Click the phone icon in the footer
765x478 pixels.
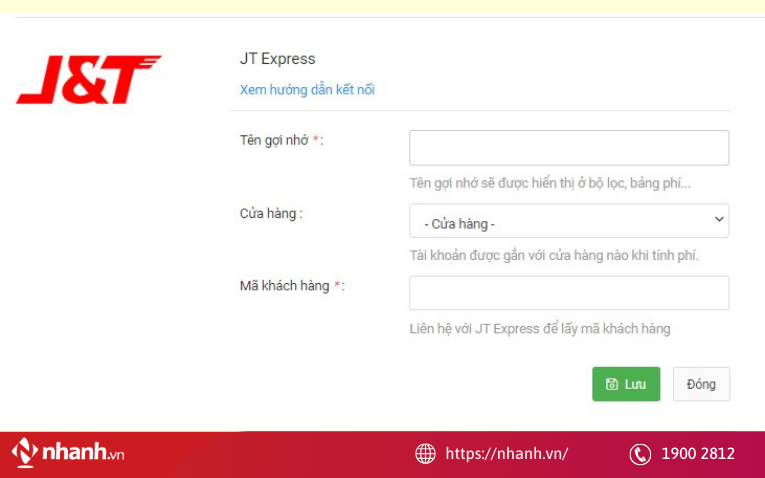[640, 454]
